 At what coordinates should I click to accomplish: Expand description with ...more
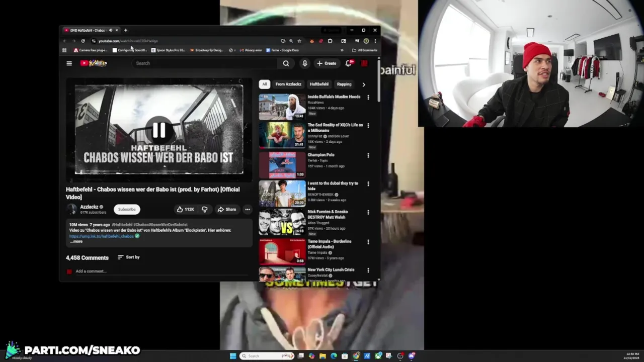[x=76, y=242]
